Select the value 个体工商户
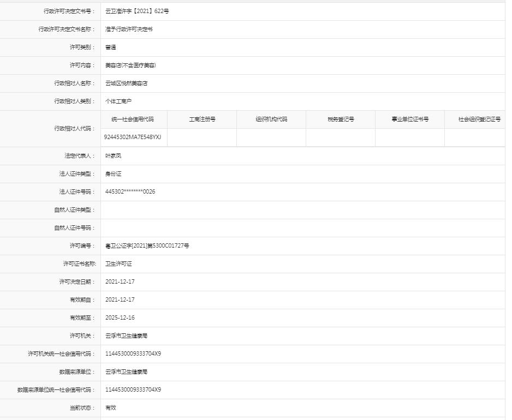The height and width of the screenshot is (420, 512). click(x=118, y=101)
